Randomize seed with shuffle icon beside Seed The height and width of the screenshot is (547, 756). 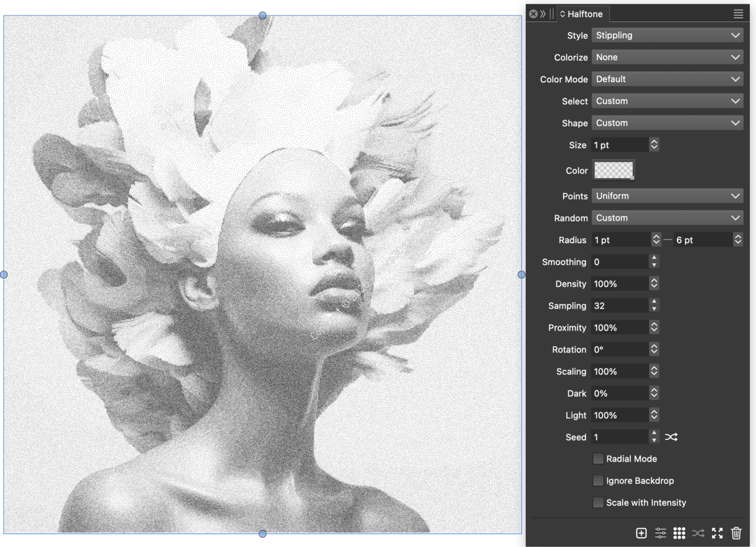pos(671,437)
